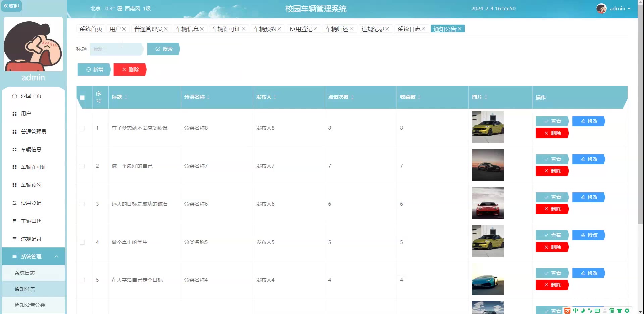Click the 新增 button to add notice

[x=94, y=70]
